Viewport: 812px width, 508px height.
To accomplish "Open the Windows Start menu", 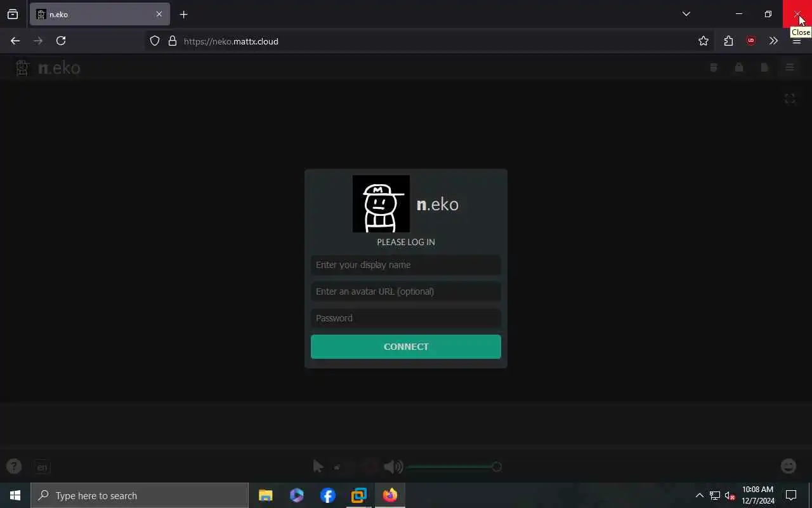I will click(x=15, y=495).
